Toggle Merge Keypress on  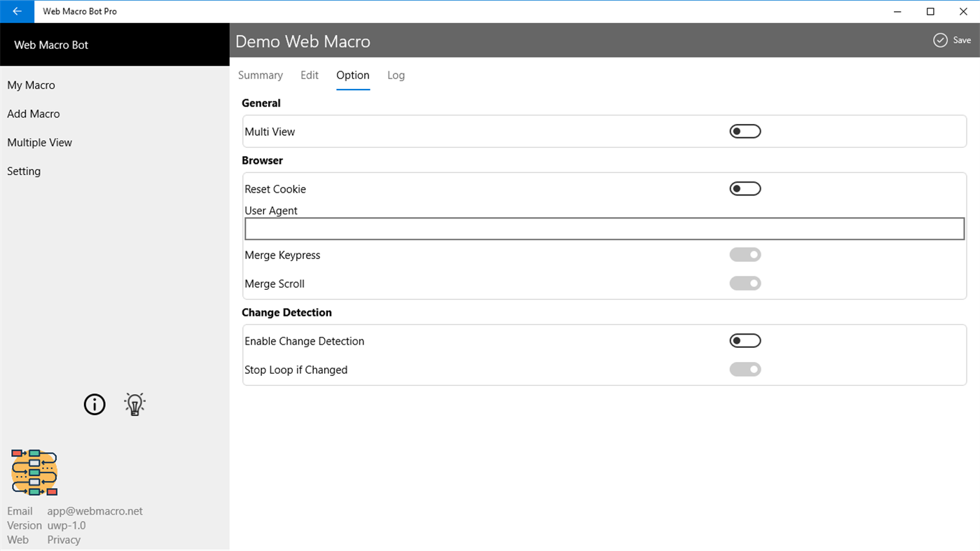[x=745, y=254]
